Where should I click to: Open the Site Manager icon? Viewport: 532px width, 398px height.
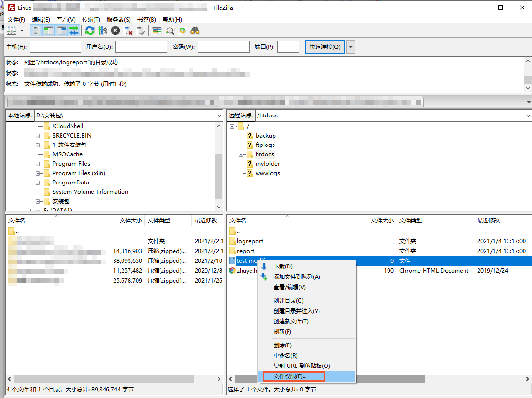tap(12, 31)
